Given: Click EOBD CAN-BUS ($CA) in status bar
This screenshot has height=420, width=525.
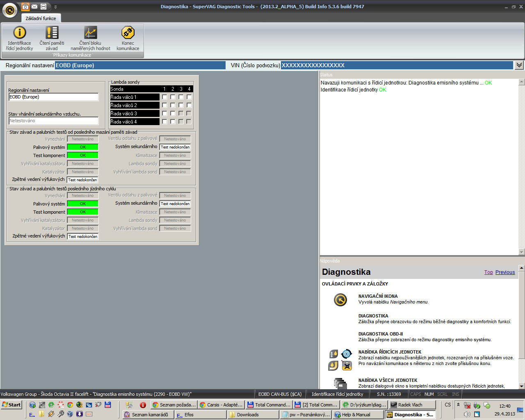Looking at the screenshot, I should click(280, 394).
